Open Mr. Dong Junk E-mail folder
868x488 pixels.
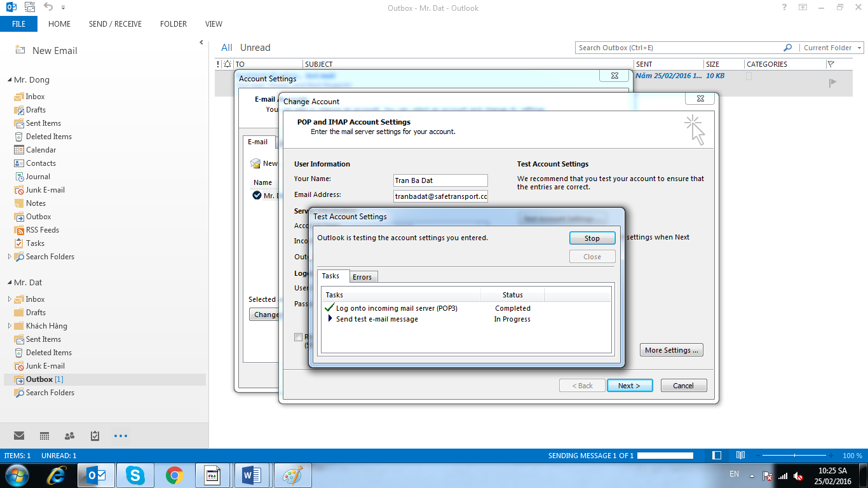[x=45, y=190]
